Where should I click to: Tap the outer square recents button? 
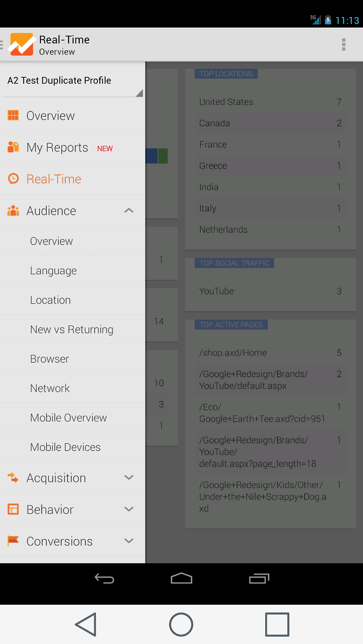pyautogui.click(x=277, y=624)
